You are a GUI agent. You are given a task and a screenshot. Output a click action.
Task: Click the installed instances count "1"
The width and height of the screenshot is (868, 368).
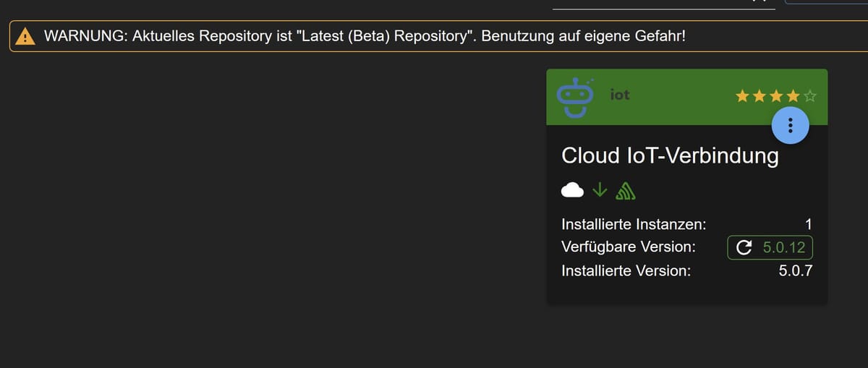click(809, 224)
